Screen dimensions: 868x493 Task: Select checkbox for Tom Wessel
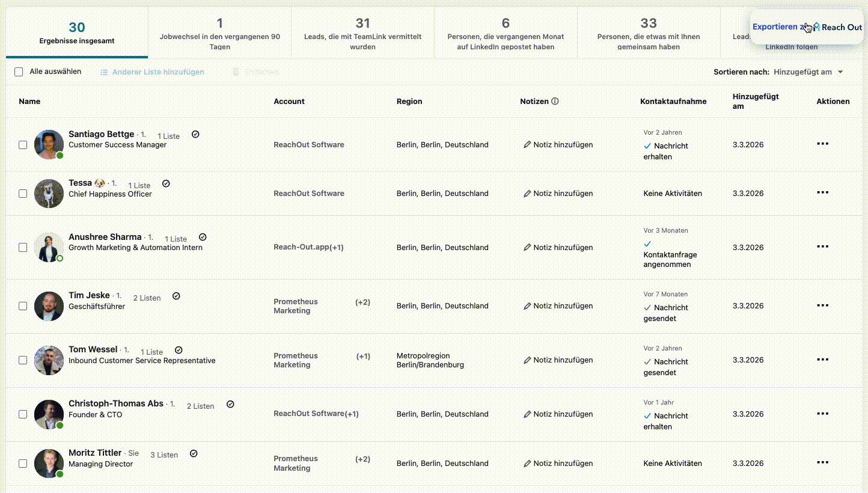(x=23, y=360)
